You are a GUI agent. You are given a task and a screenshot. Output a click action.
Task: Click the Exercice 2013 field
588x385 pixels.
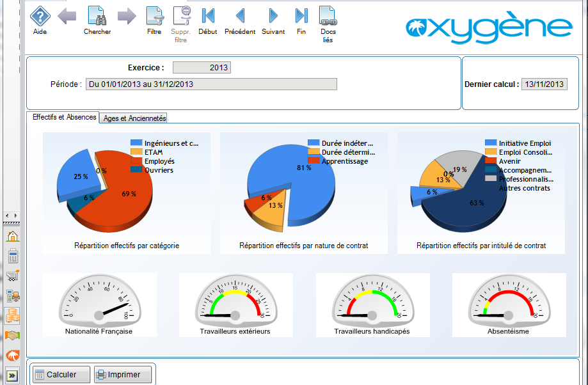tap(202, 67)
